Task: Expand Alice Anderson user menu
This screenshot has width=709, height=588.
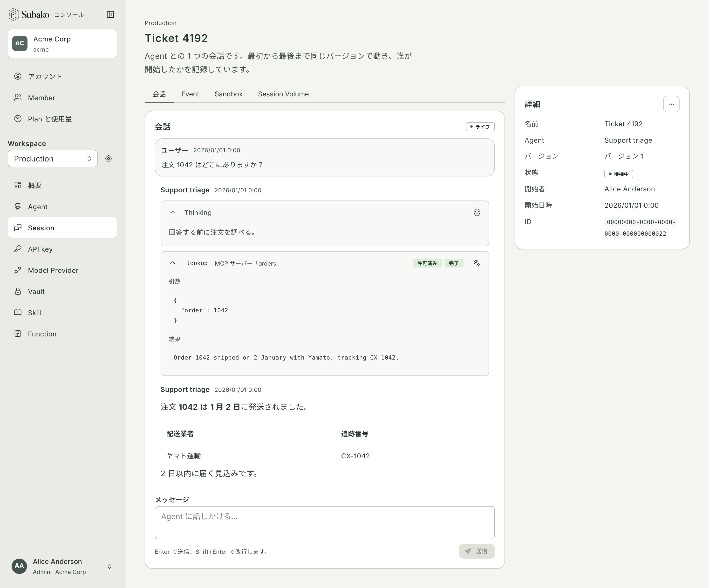Action: pyautogui.click(x=62, y=566)
